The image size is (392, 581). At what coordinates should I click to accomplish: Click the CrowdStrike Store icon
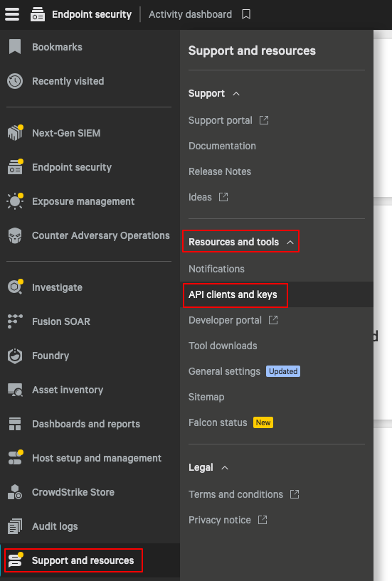tap(15, 492)
